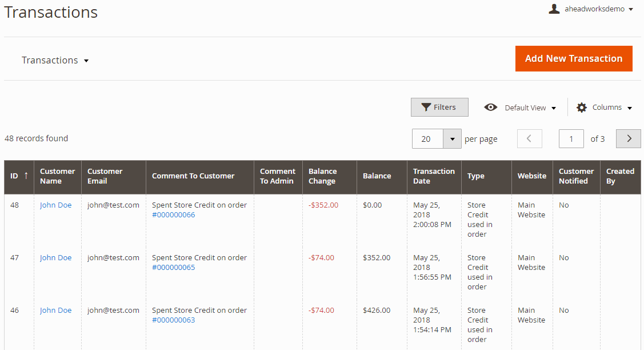Click balance value $426.00
Image resolution: width=644 pixels, height=350 pixels.
coord(377,310)
